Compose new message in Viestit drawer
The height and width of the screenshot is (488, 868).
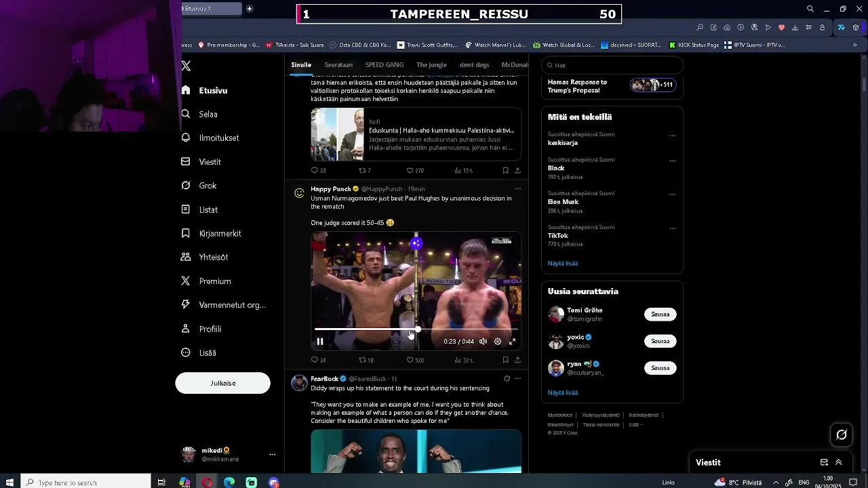tap(824, 462)
